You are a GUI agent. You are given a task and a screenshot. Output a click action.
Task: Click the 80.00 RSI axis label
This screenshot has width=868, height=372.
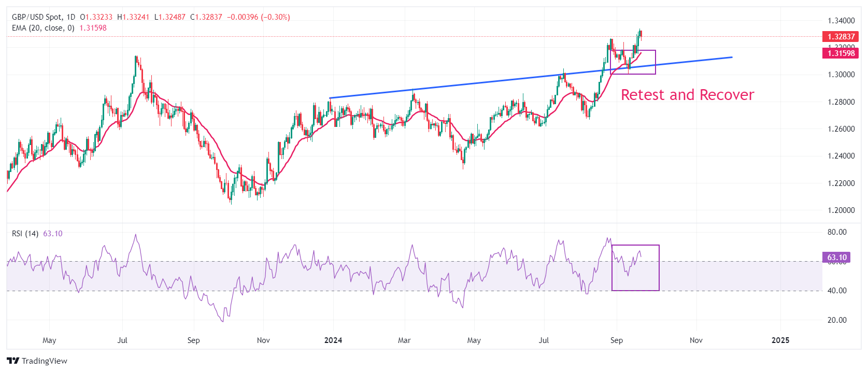pyautogui.click(x=836, y=232)
